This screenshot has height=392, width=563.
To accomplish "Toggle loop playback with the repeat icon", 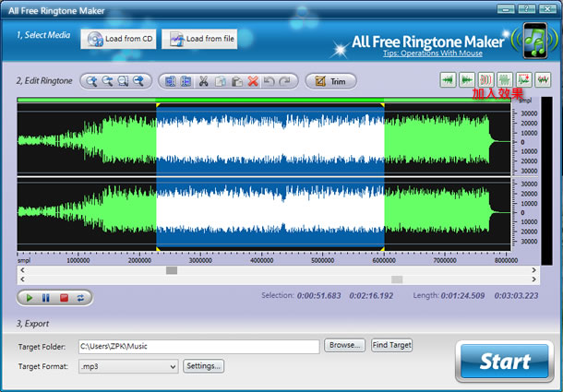I will [81, 298].
